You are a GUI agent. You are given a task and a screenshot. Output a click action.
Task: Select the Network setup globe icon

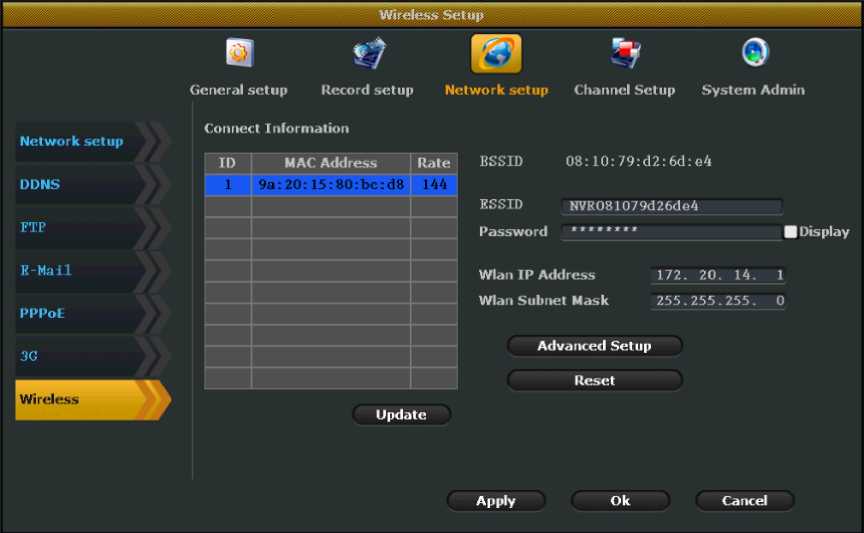[x=496, y=54]
